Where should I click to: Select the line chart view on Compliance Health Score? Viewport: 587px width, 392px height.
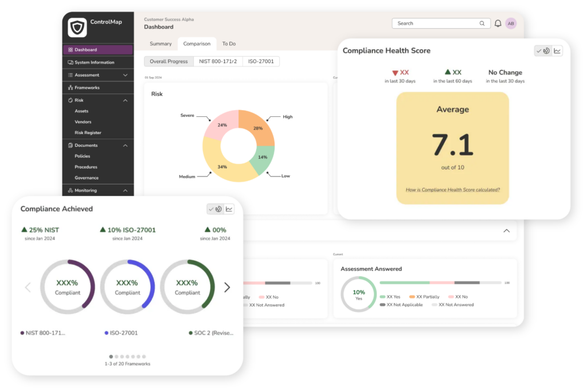[557, 50]
